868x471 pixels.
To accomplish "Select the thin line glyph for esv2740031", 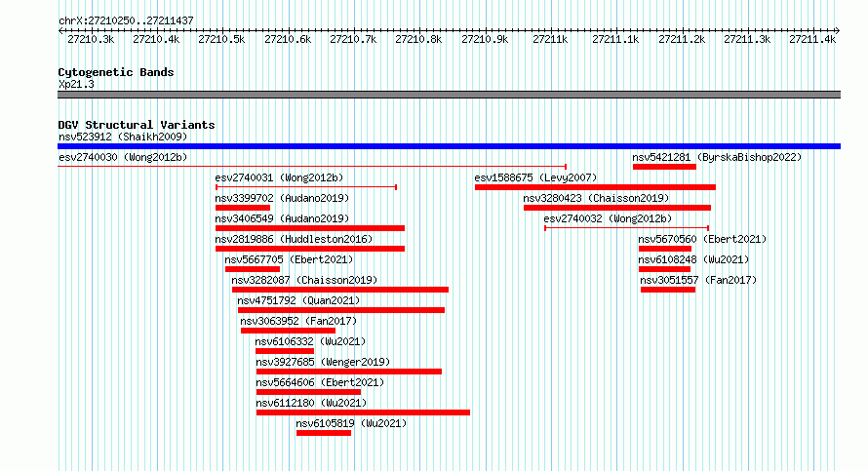I will [x=306, y=187].
